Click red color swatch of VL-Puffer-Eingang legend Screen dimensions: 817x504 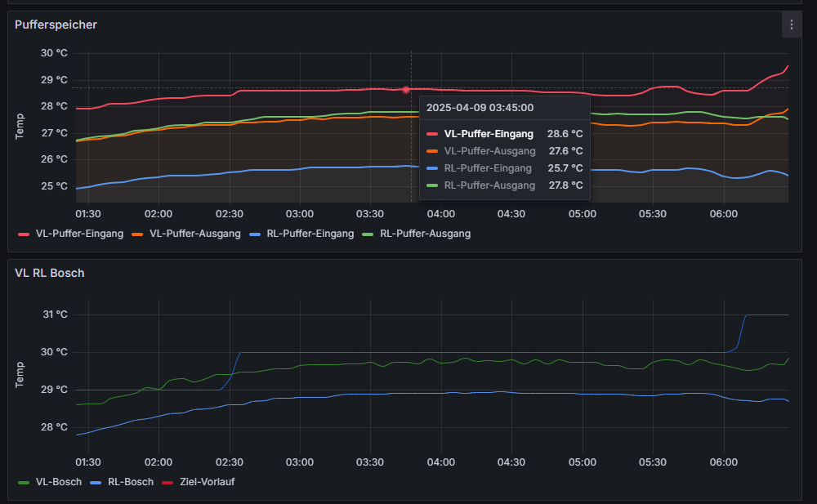[24, 234]
